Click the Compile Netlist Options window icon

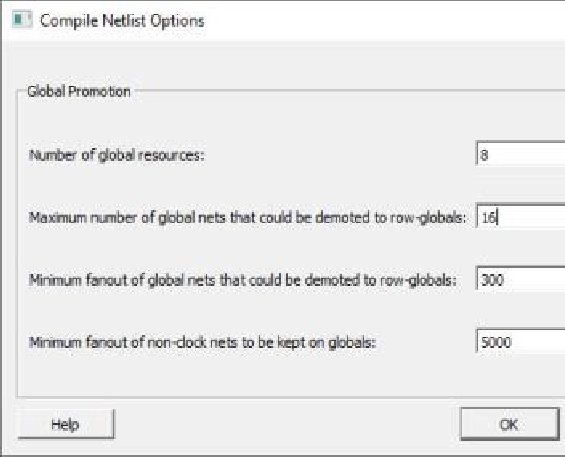tap(22, 19)
